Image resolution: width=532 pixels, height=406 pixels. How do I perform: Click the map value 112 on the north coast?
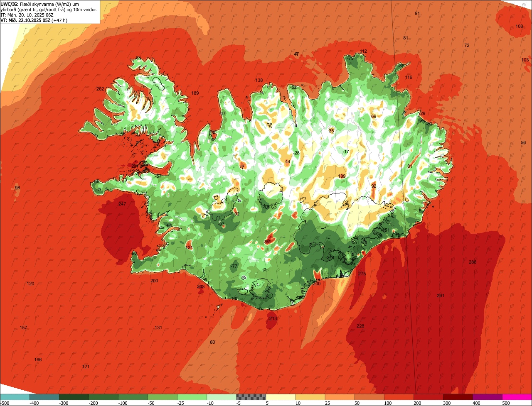(363, 51)
